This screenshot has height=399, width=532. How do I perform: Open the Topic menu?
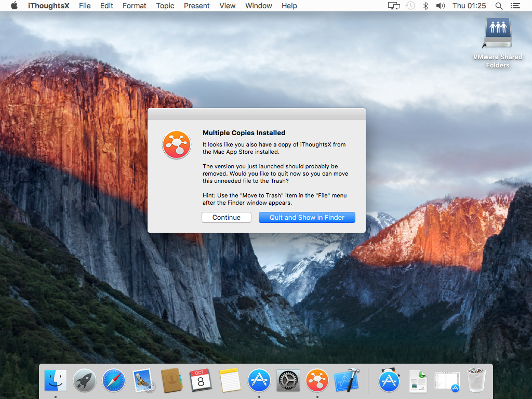(165, 6)
